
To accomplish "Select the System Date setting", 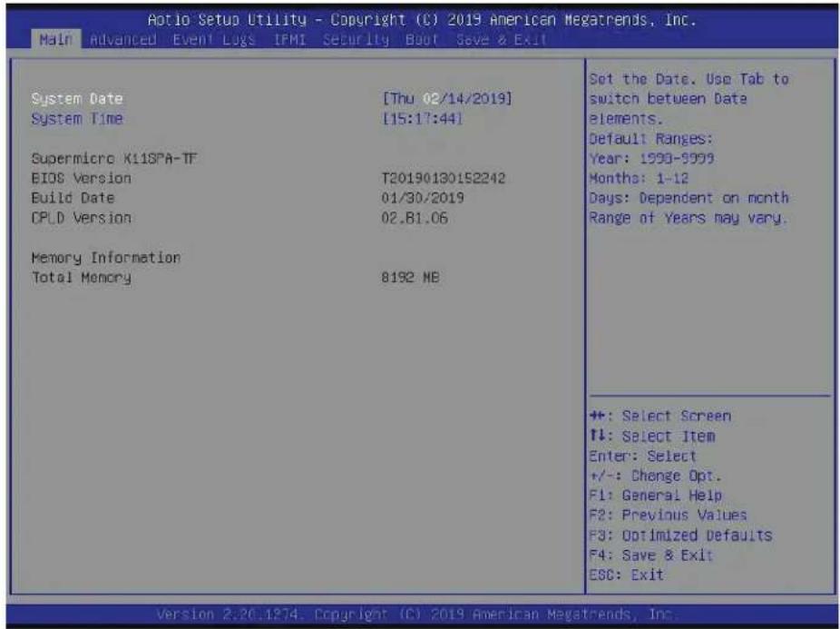I will pos(77,99).
